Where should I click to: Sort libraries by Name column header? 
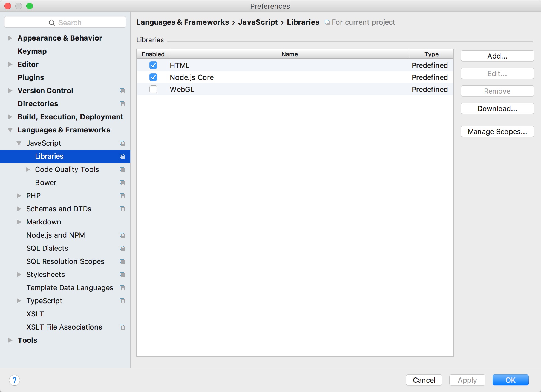coord(289,54)
